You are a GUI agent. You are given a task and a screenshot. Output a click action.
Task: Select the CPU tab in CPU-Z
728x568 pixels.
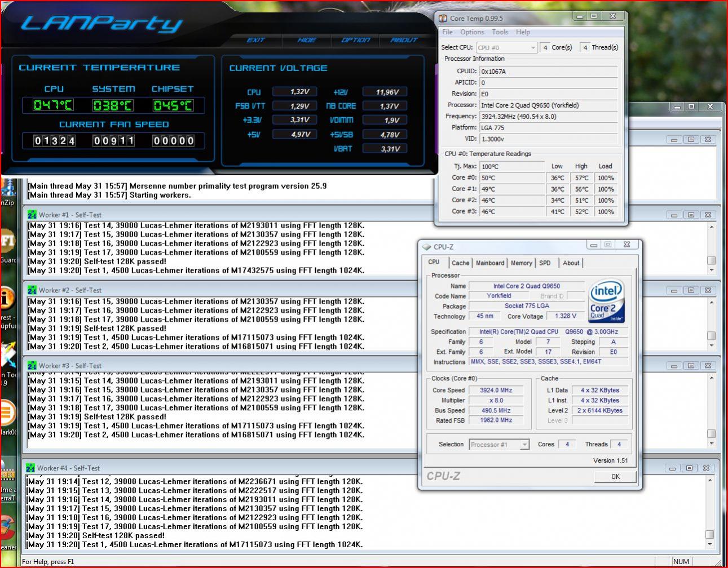click(x=434, y=262)
